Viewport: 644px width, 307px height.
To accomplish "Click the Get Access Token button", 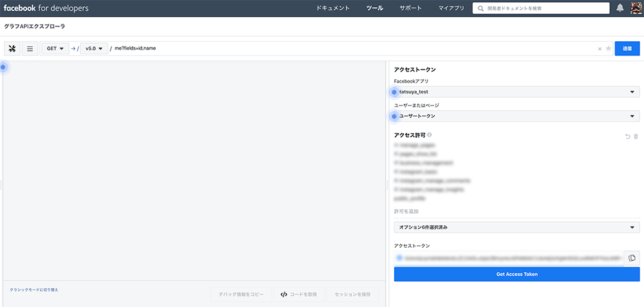I will point(516,274).
